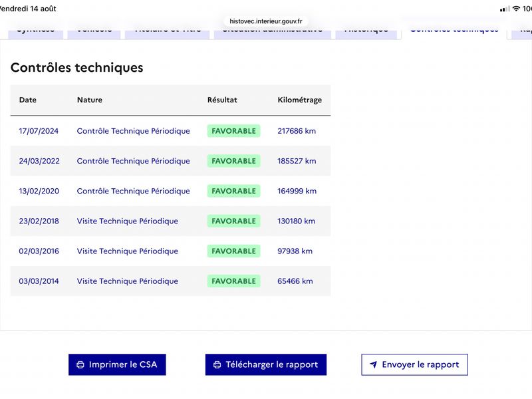Select date 02/03/2016

(x=39, y=251)
